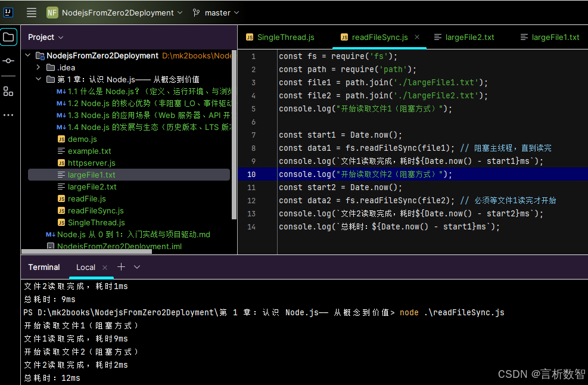Click terminal output 总耗时: 12ms
Screen dimensions: 588x385
pos(52,378)
